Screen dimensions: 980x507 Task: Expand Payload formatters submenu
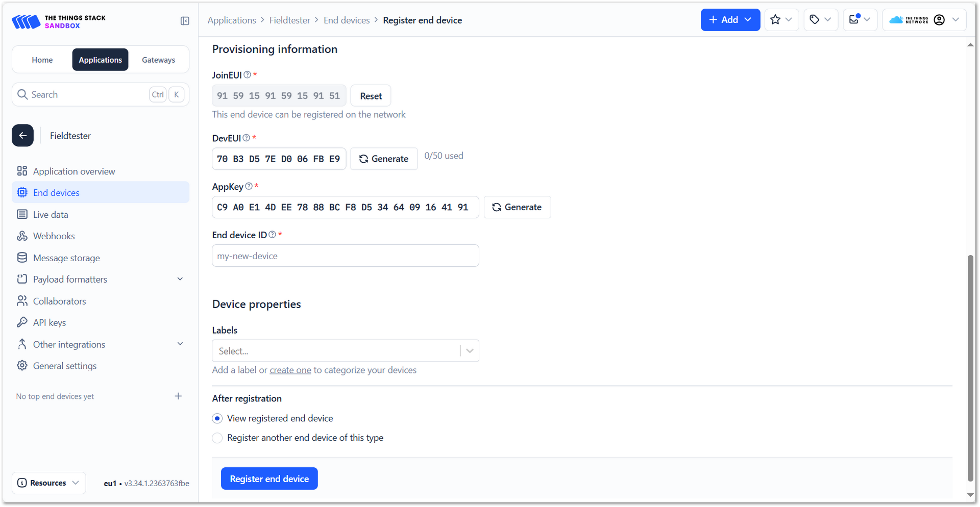(180, 280)
